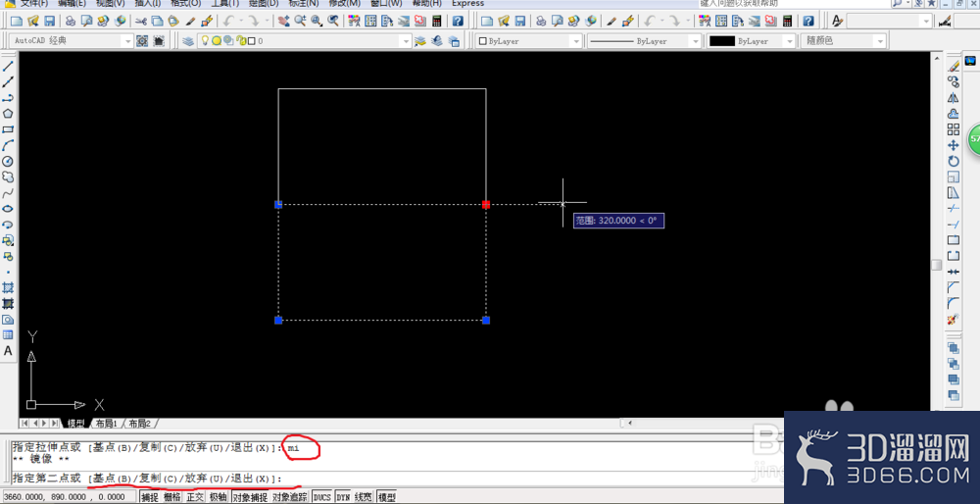
Task: Select the Rotate modify tool
Action: (x=954, y=162)
